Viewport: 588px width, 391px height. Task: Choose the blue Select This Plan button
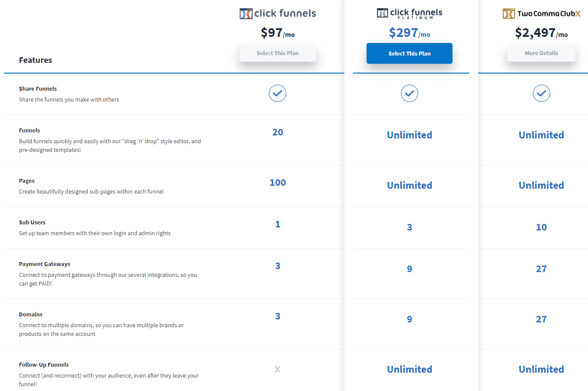[x=409, y=53]
